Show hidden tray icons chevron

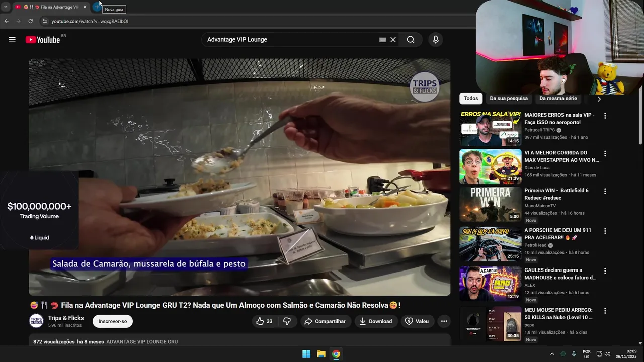tap(552, 354)
